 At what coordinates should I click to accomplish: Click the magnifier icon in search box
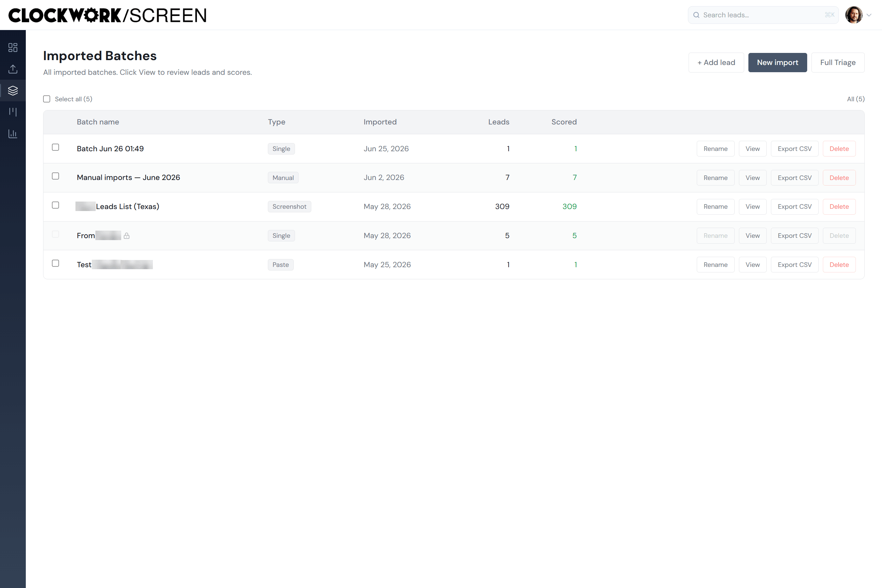(696, 15)
